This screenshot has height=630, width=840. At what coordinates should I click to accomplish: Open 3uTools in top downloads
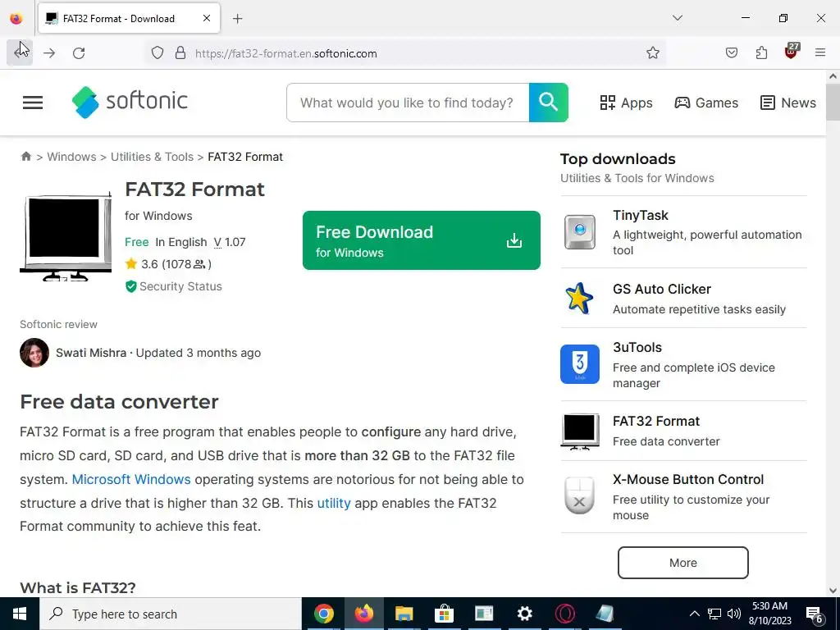(637, 348)
